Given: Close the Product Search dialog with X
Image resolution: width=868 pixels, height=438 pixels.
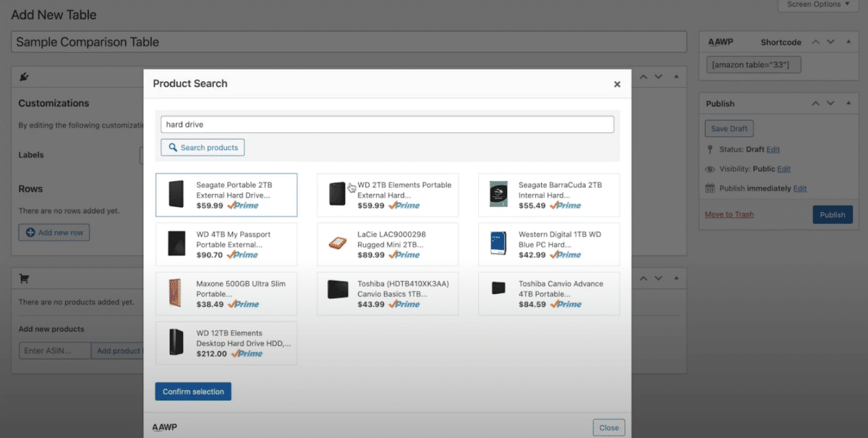Looking at the screenshot, I should [617, 84].
